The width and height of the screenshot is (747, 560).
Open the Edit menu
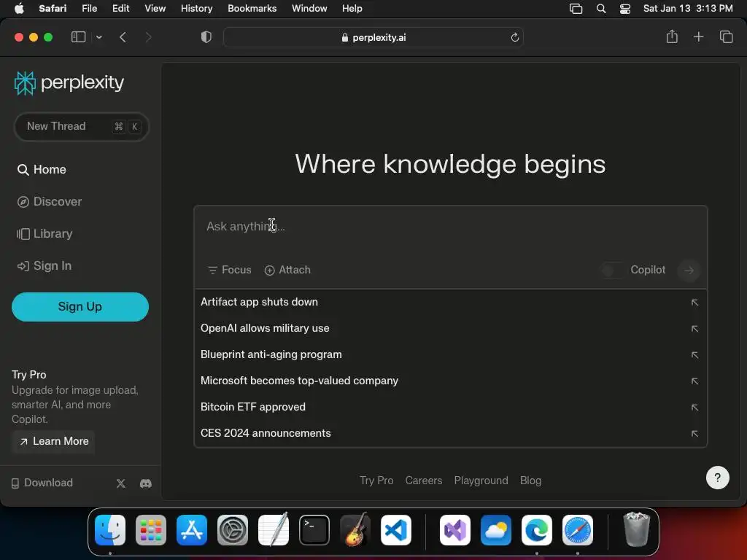(120, 9)
